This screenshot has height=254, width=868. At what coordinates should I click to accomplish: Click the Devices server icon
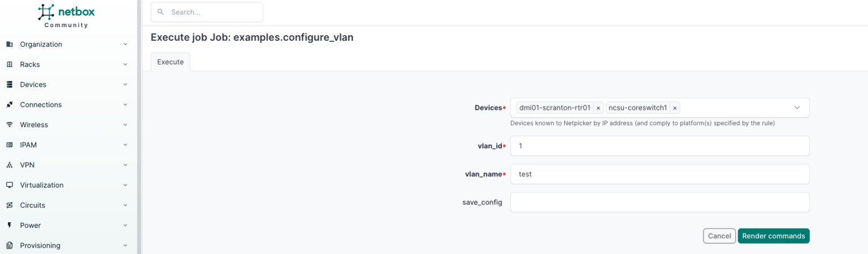[9, 84]
